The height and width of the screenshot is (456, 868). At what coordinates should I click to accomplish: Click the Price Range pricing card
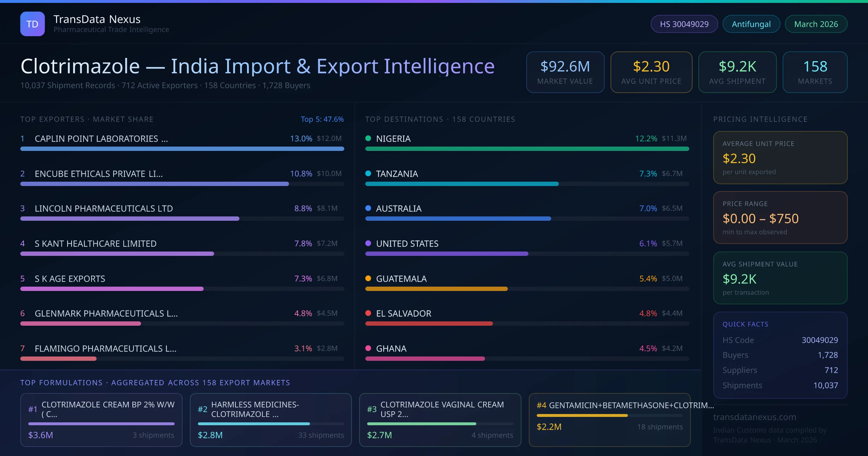click(780, 218)
